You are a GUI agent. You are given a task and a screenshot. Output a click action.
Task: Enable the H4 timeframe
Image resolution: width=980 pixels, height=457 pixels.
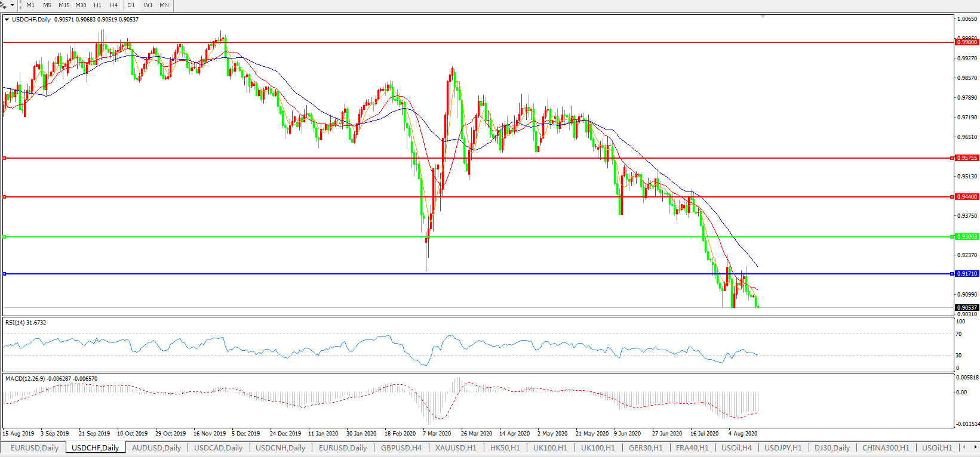[x=113, y=5]
